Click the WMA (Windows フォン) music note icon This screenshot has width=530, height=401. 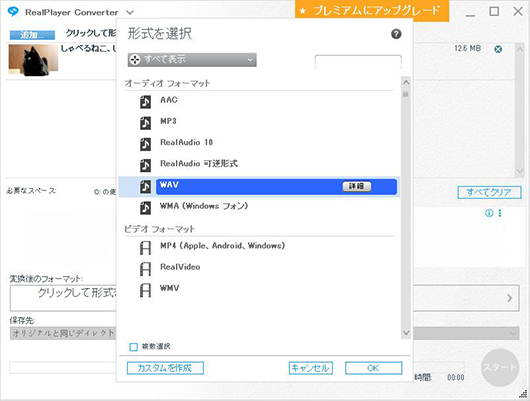[145, 208]
